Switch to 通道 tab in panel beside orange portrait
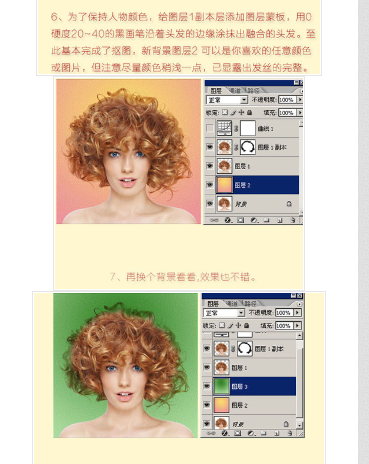This screenshot has height=464, width=369. pyautogui.click(x=235, y=91)
